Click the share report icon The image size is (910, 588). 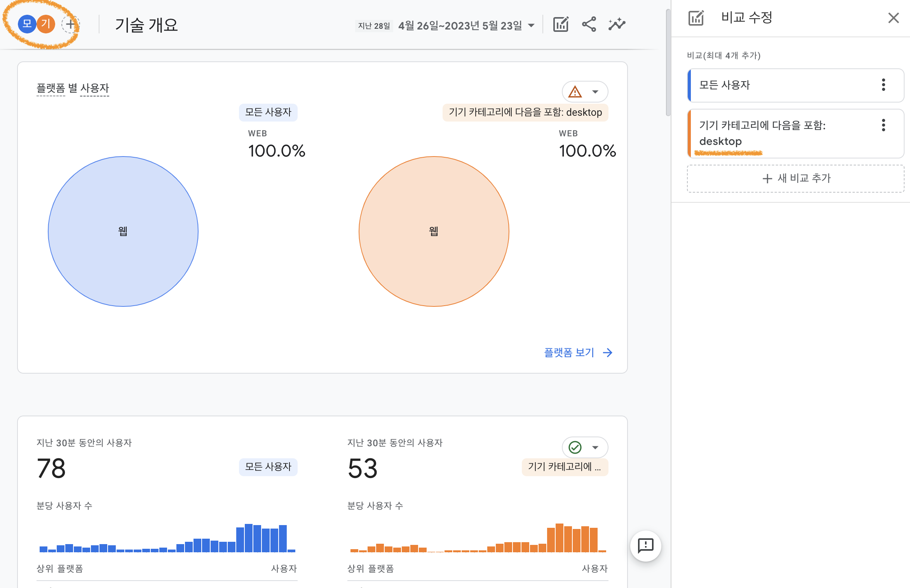point(589,24)
